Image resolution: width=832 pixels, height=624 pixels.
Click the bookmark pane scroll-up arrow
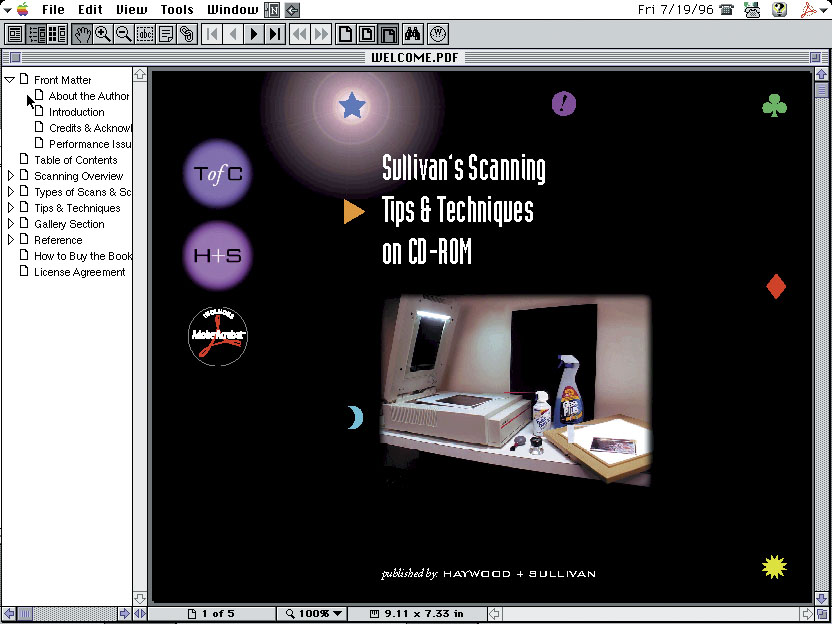coord(140,74)
